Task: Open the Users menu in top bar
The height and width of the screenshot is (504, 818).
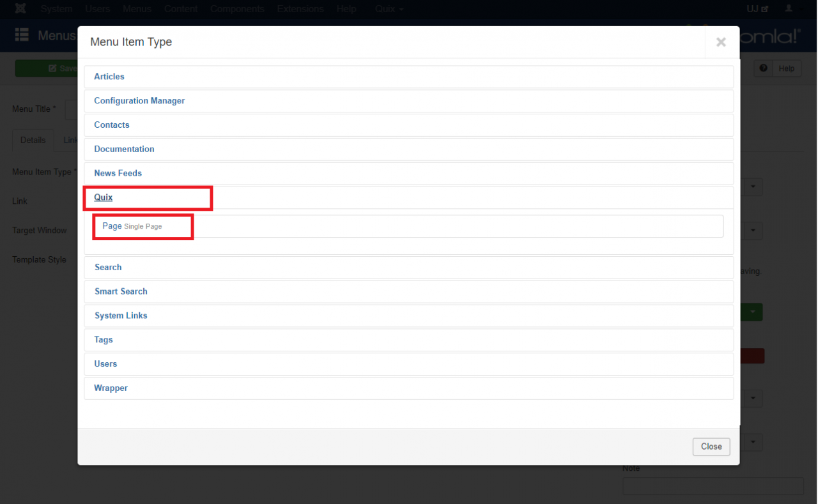Action: coord(98,9)
